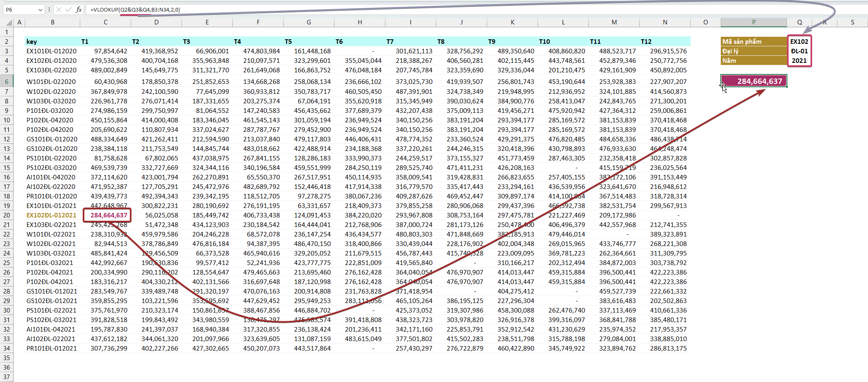
Task: Select column G header
Action: pos(309,22)
